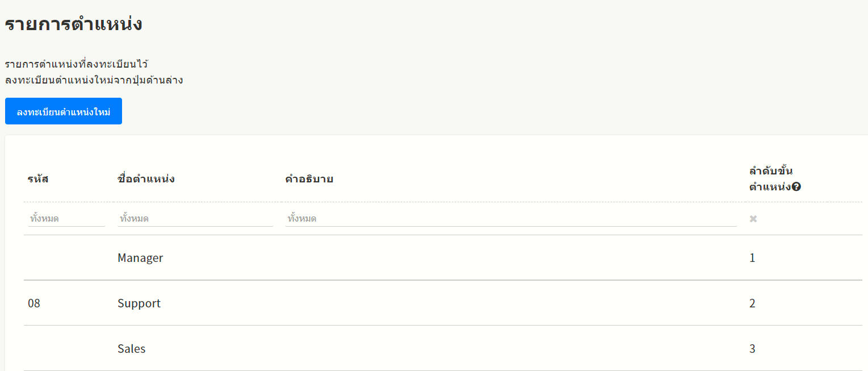Open the Support position row
The height and width of the screenshot is (371, 868).
(139, 303)
